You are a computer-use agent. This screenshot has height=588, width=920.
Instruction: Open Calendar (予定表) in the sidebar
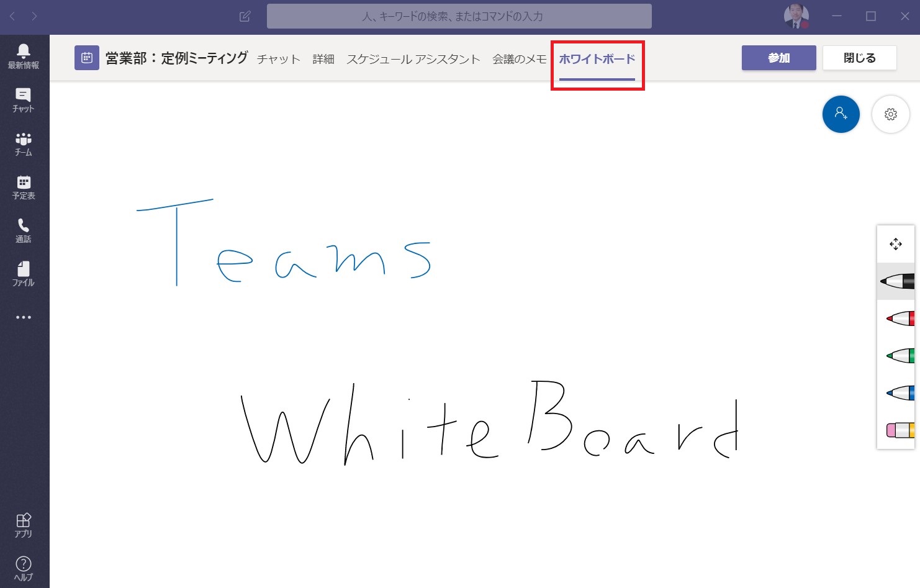tap(24, 187)
